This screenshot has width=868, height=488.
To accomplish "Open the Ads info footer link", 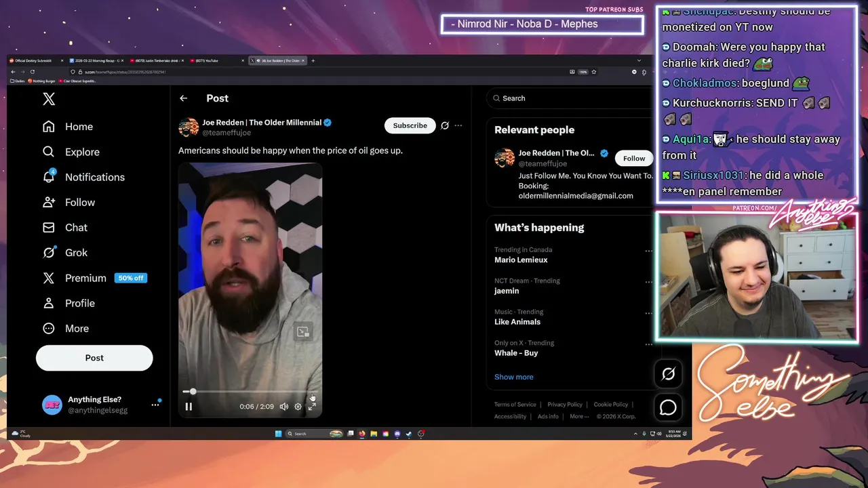I will [x=548, y=417].
